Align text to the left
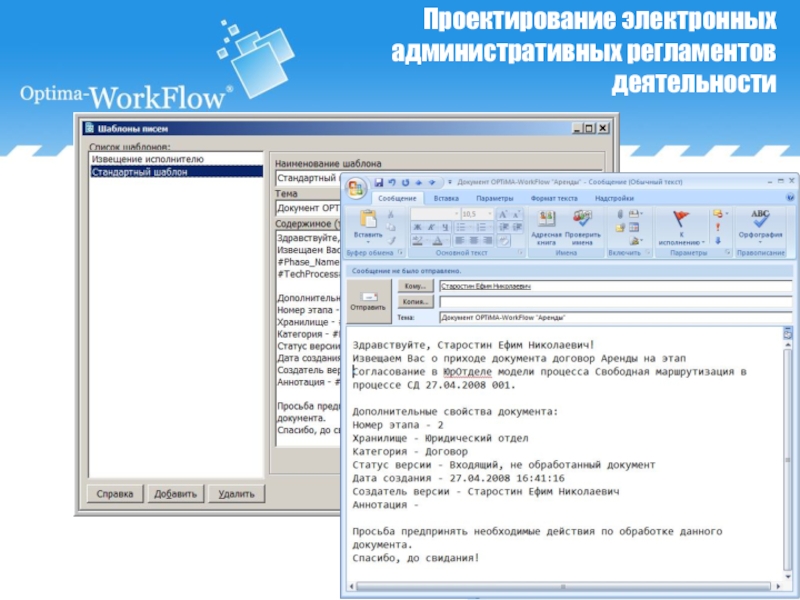 point(460,240)
